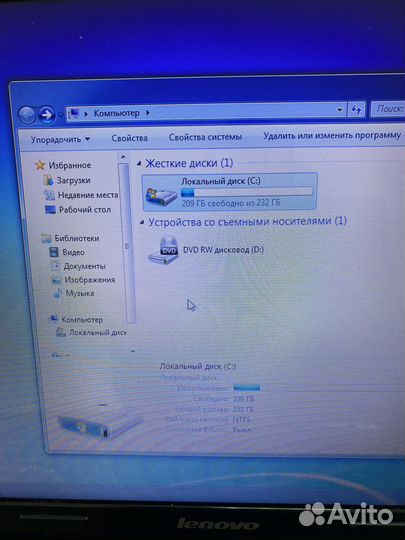Click the drive icon in details pane
The height and width of the screenshot is (540, 405).
(x=100, y=423)
